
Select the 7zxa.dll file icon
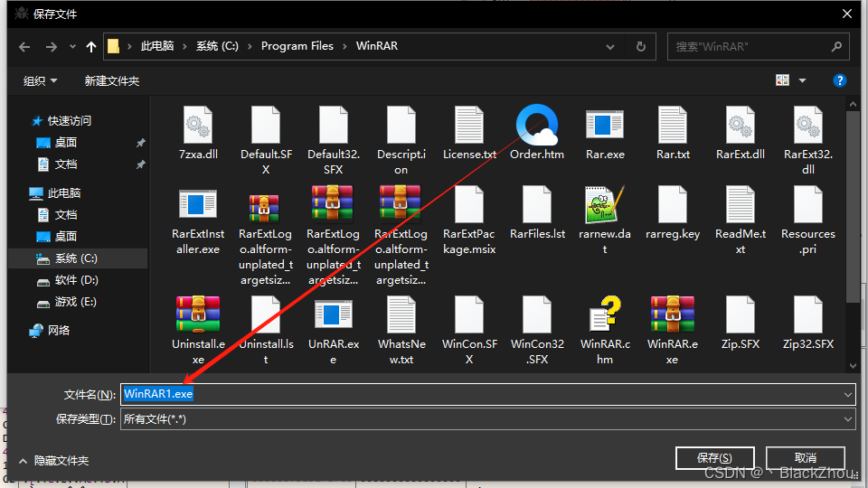click(x=198, y=126)
